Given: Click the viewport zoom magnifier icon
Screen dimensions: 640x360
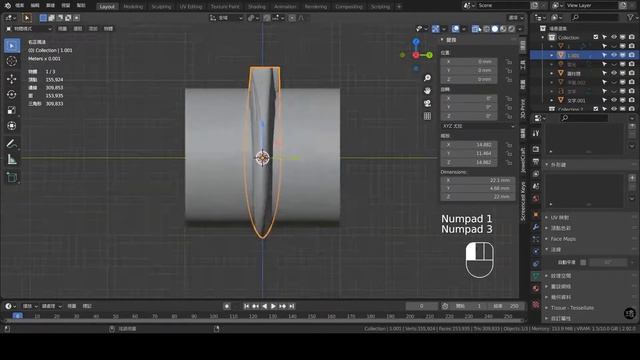Looking at the screenshot, I should point(427,78).
